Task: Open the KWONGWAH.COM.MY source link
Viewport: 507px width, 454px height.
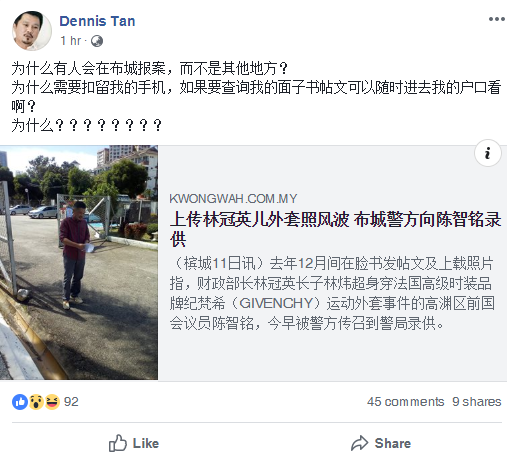Action: (233, 199)
